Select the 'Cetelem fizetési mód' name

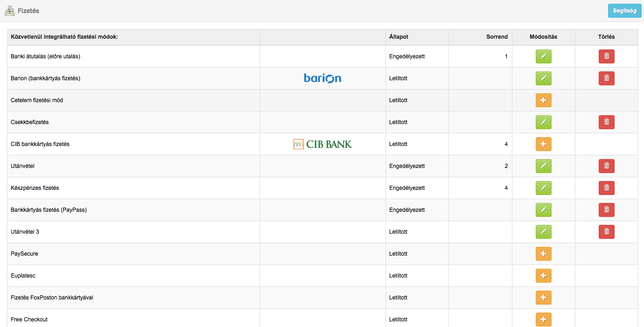click(x=37, y=100)
